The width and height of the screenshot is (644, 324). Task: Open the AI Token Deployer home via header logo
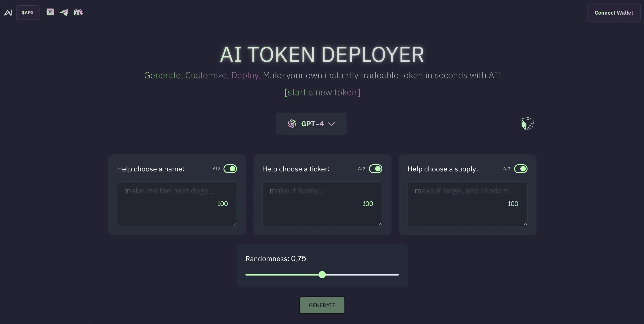coord(8,12)
